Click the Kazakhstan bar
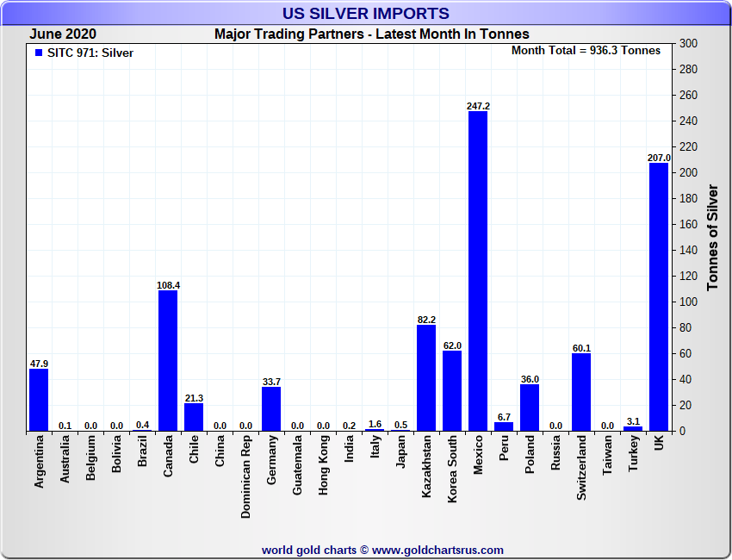732x560 pixels. tap(426, 377)
